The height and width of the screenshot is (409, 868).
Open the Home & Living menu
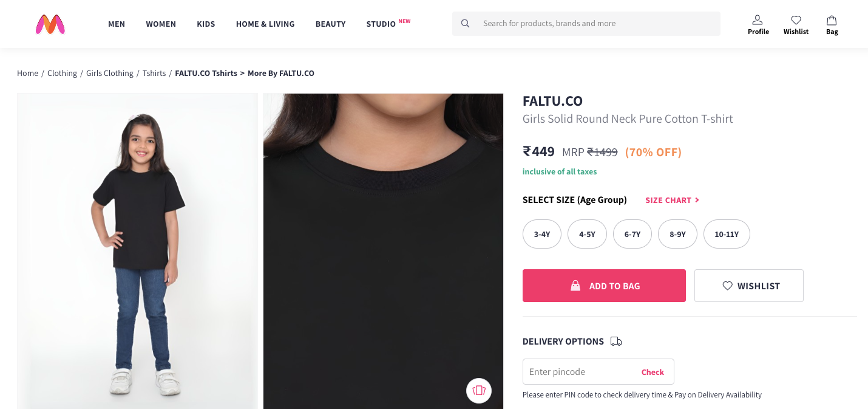[x=265, y=24]
